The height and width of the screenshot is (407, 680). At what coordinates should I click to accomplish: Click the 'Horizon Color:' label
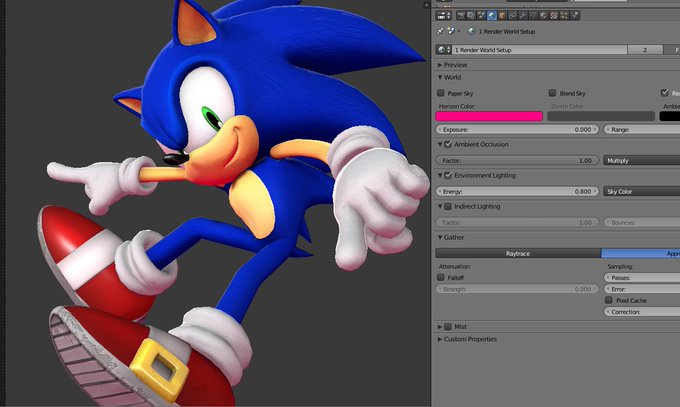[457, 106]
